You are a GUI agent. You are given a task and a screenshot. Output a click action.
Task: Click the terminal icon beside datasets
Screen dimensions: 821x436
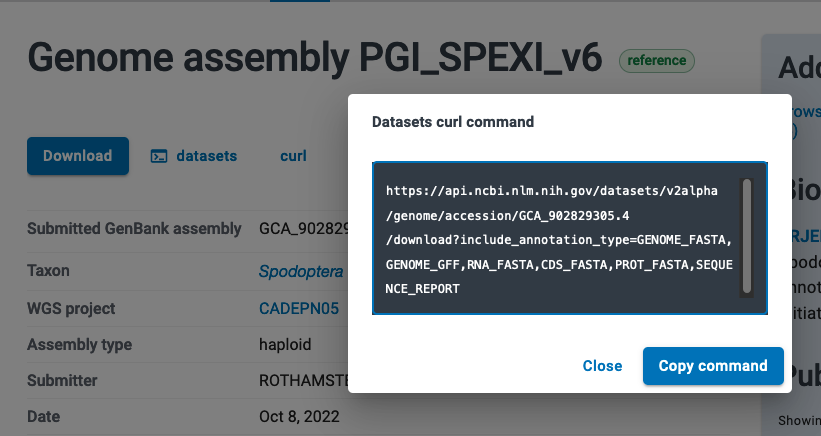pos(158,156)
